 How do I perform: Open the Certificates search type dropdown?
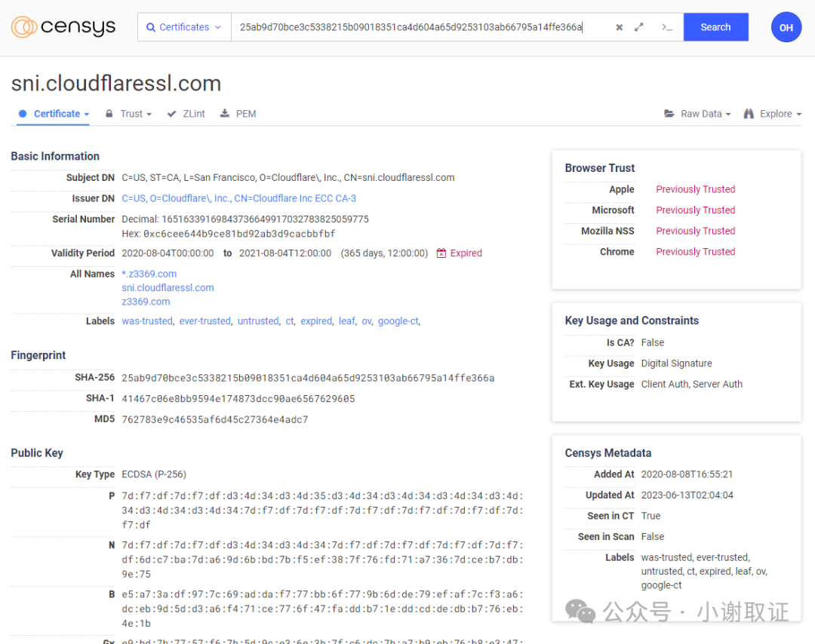point(185,27)
